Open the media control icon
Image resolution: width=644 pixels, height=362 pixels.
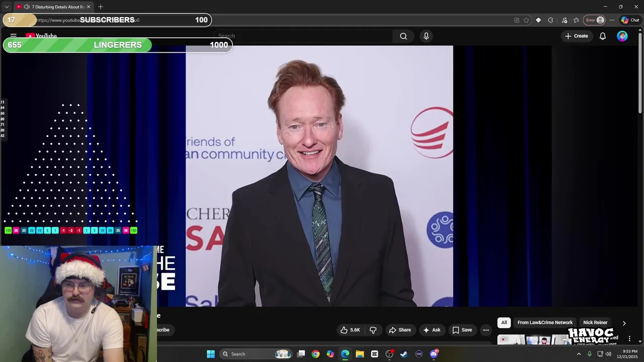pyautogui.click(x=564, y=20)
